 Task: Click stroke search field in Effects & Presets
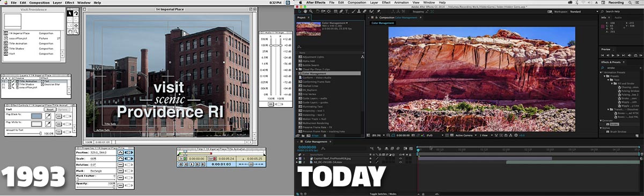pos(621,68)
